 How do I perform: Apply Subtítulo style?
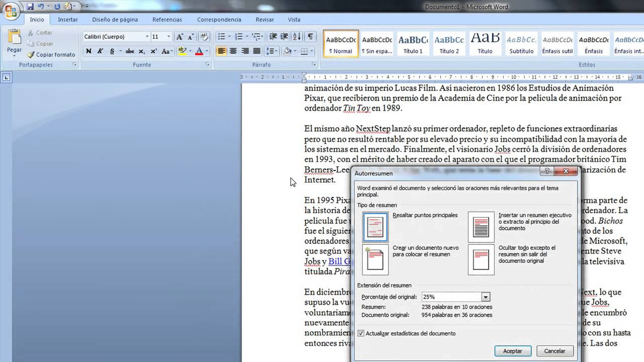point(521,44)
